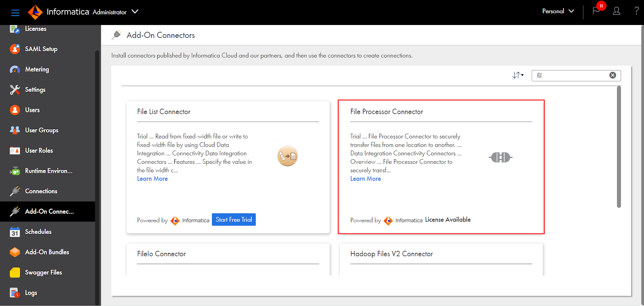644x306 pixels.
Task: Open Swagger Files in the sidebar
Action: point(43,273)
